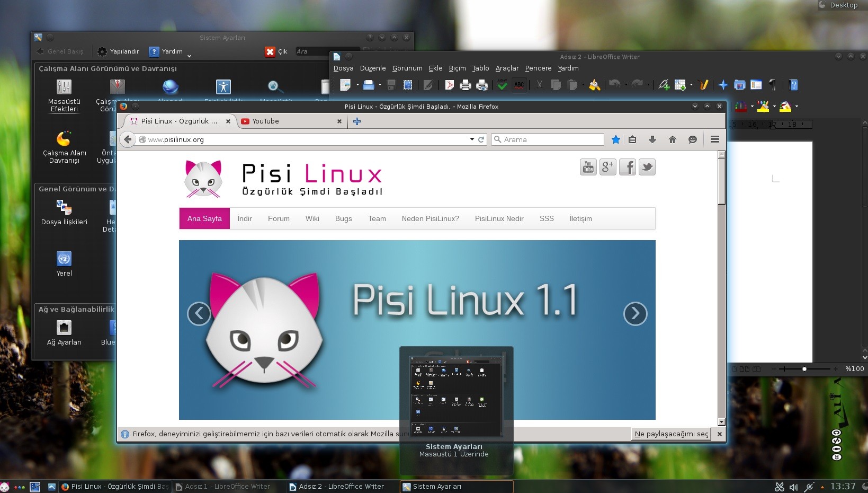Toggle book view layout in Writer status bar
This screenshot has height=493, width=868.
(x=757, y=369)
